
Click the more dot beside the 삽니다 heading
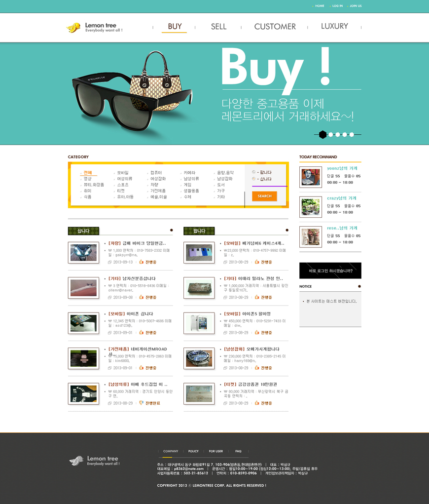pyautogui.click(x=172, y=230)
